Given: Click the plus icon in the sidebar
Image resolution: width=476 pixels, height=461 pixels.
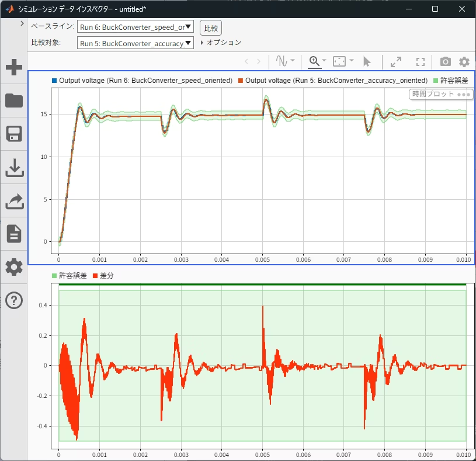Looking at the screenshot, I should pyautogui.click(x=13, y=67).
